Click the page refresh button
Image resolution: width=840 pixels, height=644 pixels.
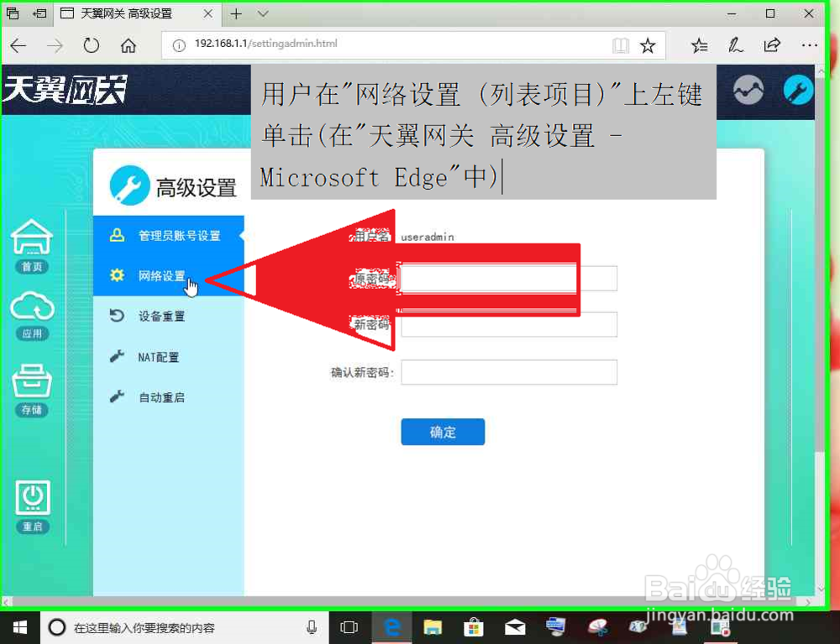pyautogui.click(x=91, y=45)
